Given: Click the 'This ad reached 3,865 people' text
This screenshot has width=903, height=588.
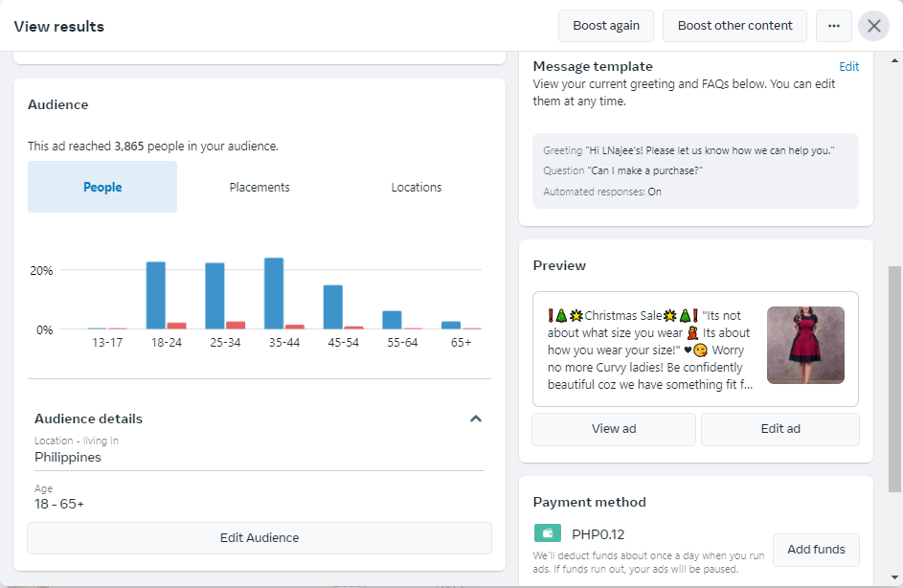Looking at the screenshot, I should [x=153, y=147].
